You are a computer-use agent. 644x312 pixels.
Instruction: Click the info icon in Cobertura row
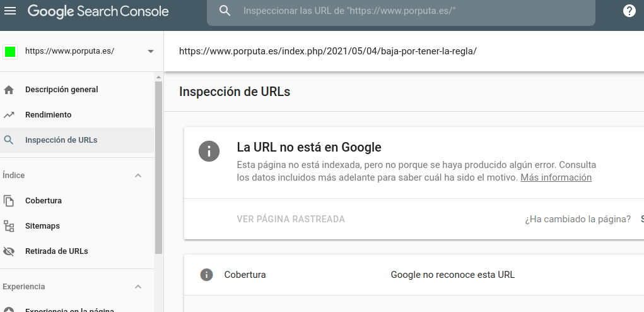(206, 275)
